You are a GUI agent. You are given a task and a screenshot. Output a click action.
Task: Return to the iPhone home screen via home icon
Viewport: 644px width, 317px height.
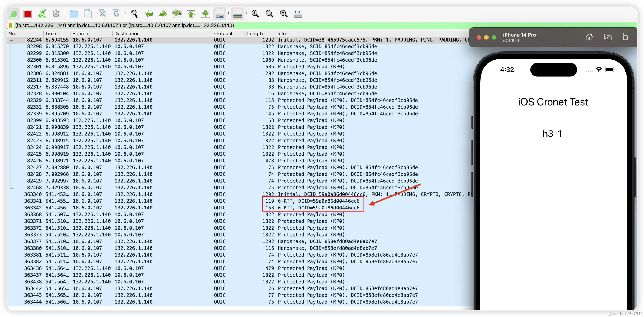point(589,37)
